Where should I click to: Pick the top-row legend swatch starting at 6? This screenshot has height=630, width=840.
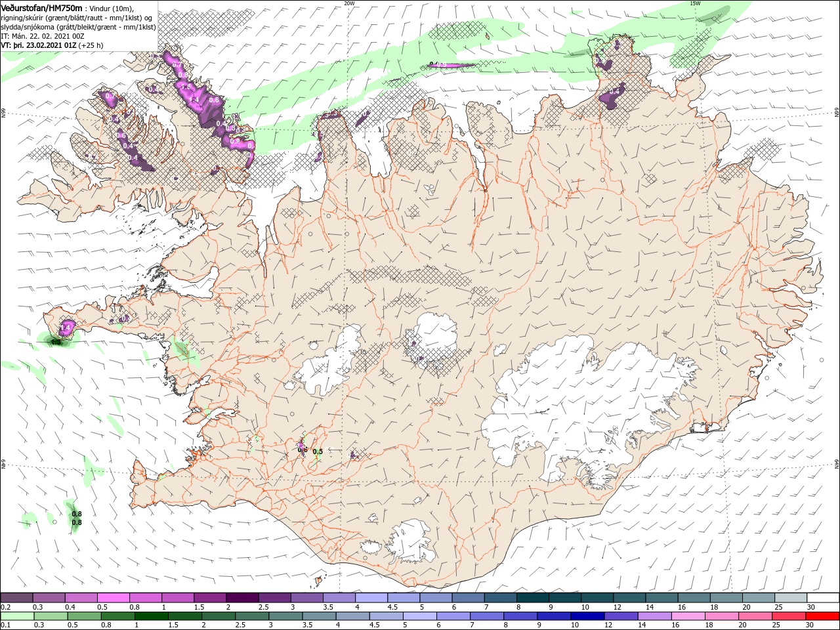coord(468,598)
